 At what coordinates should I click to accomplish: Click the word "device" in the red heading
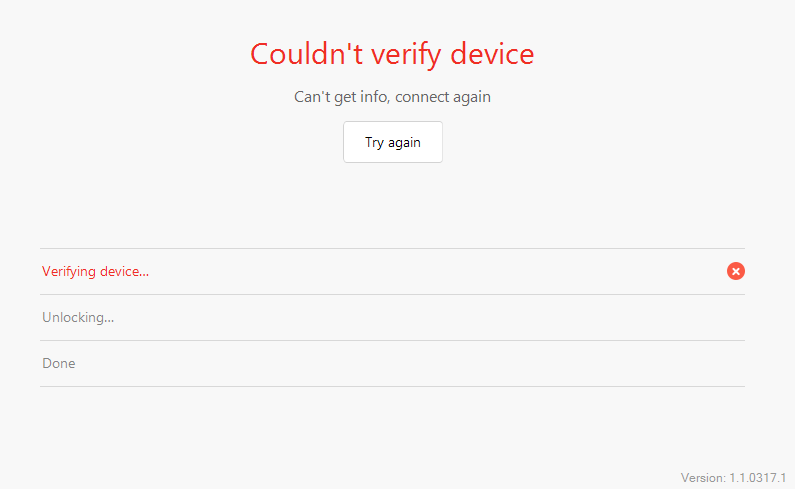pyautogui.click(x=492, y=54)
